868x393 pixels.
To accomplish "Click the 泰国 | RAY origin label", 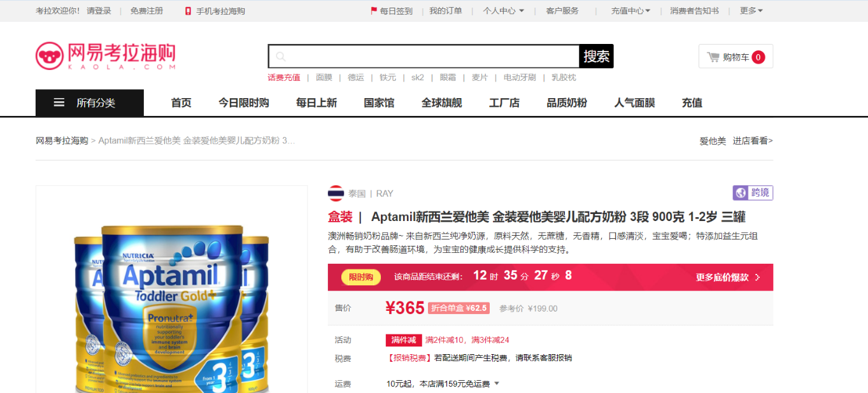I will coord(371,194).
